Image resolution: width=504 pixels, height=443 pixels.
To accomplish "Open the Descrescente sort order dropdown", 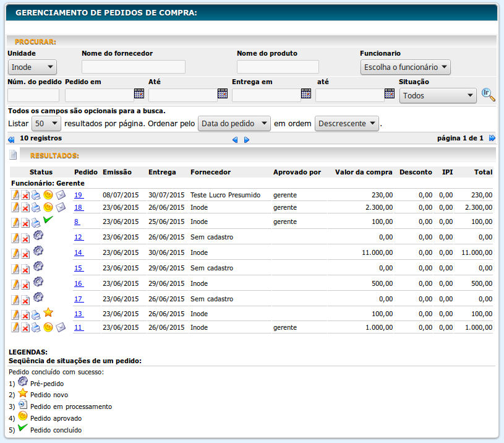I will click(x=346, y=124).
